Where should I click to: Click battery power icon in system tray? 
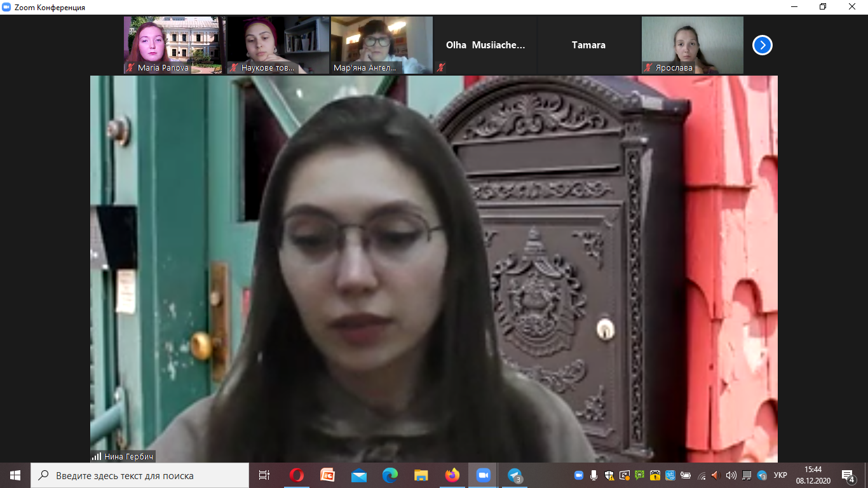tap(686, 475)
